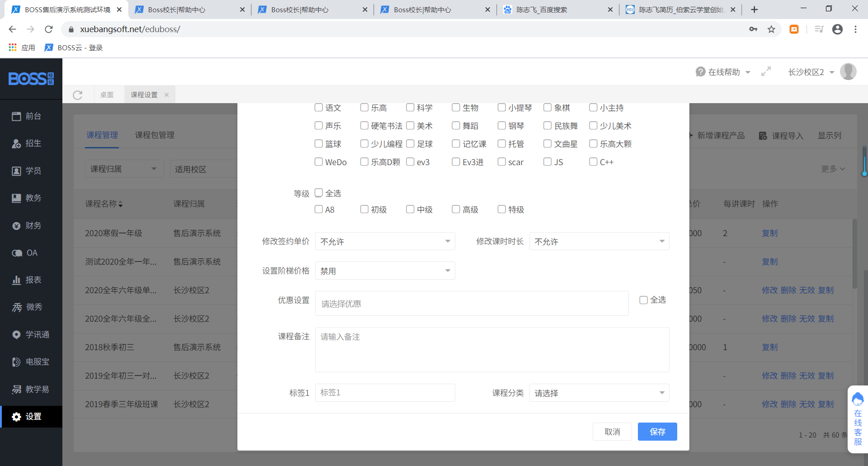
Task: Open the 课程分类 dropdown
Action: pos(599,393)
